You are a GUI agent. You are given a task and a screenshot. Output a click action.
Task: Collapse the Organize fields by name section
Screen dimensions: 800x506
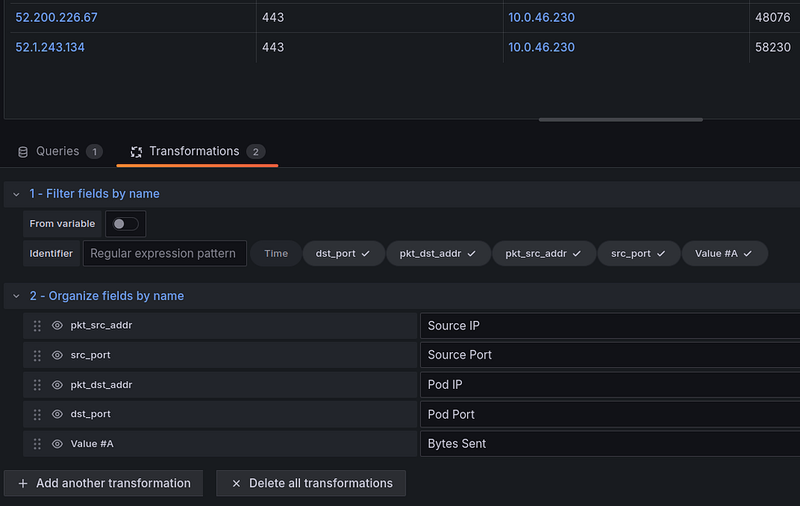16,296
